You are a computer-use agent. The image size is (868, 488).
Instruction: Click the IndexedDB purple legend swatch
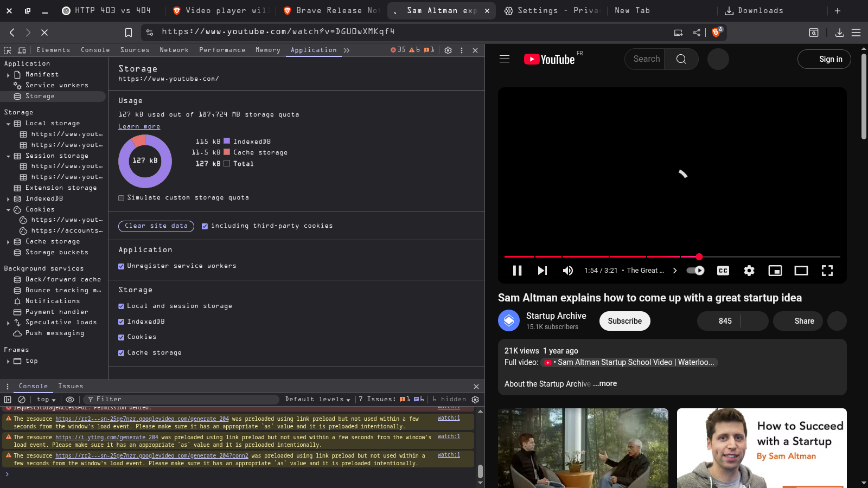227,141
